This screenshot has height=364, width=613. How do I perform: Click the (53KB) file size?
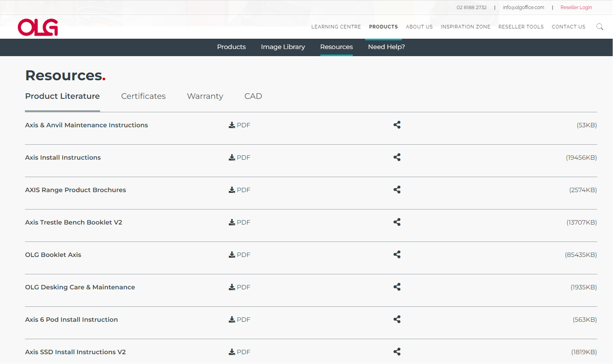pos(587,125)
